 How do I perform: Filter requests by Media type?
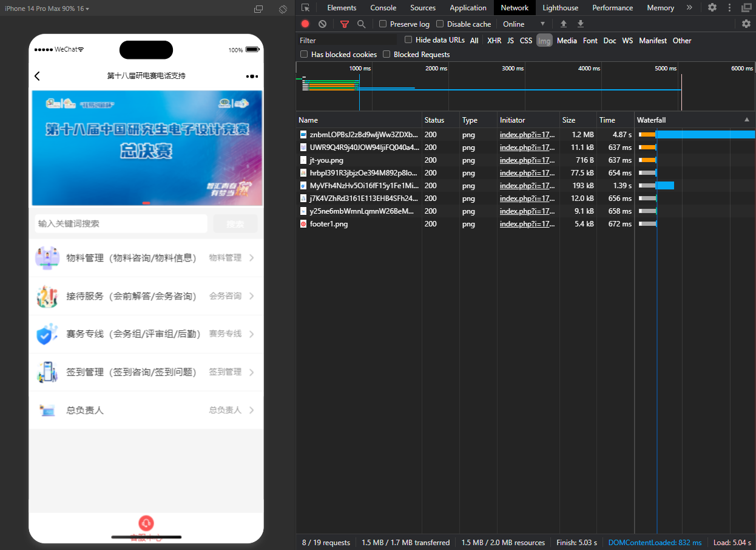click(x=567, y=41)
